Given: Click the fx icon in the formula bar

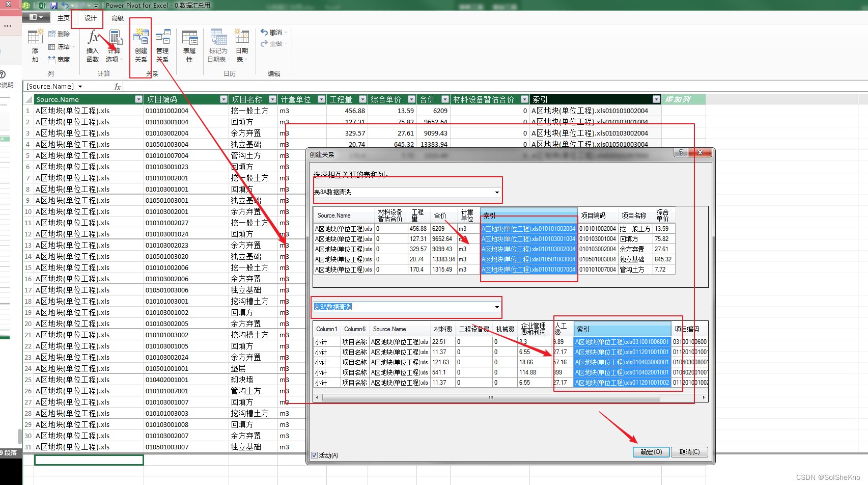Looking at the screenshot, I should point(118,87).
